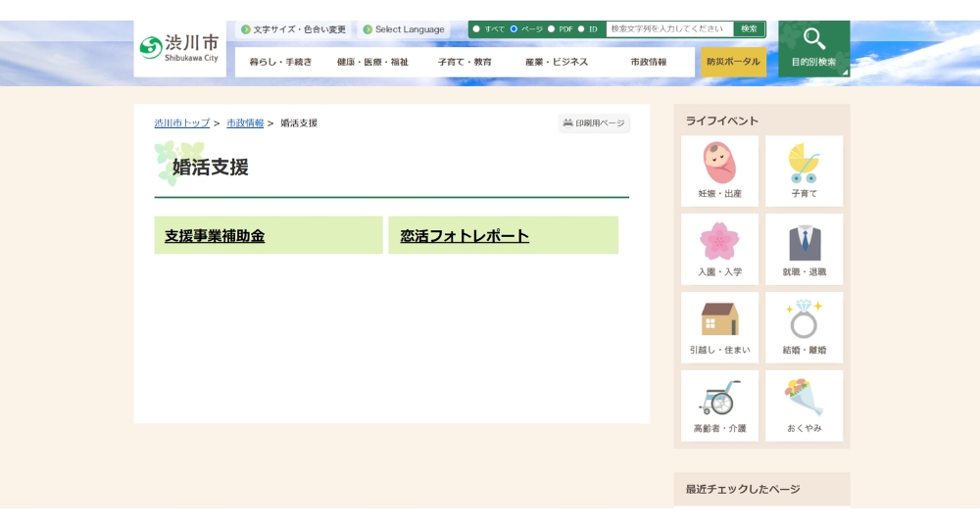This screenshot has height=529, width=980.
Task: Open the 子育て・教育 menu
Action: click(465, 62)
